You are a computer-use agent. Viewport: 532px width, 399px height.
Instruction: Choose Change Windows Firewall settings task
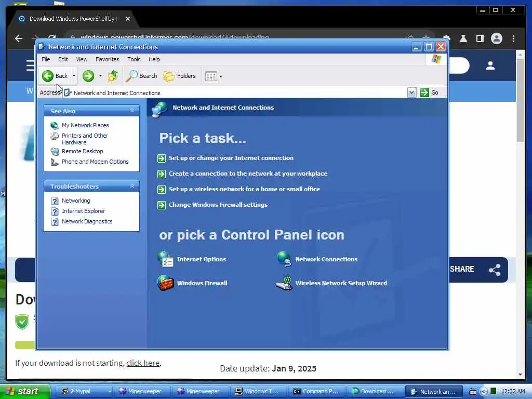tap(218, 205)
